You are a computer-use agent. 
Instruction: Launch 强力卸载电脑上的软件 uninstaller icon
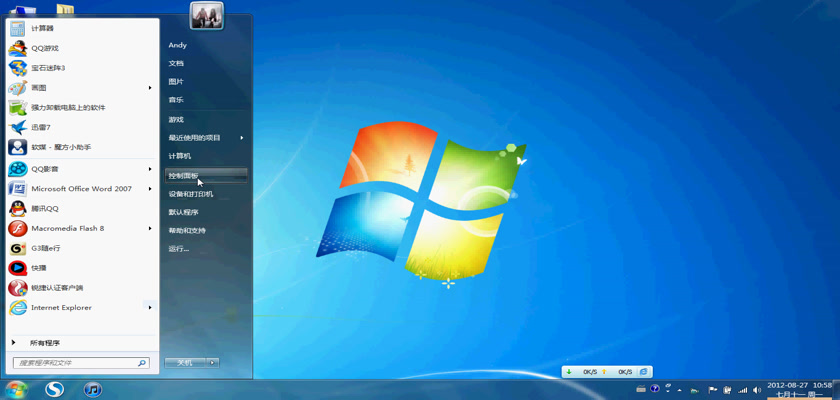pos(18,108)
